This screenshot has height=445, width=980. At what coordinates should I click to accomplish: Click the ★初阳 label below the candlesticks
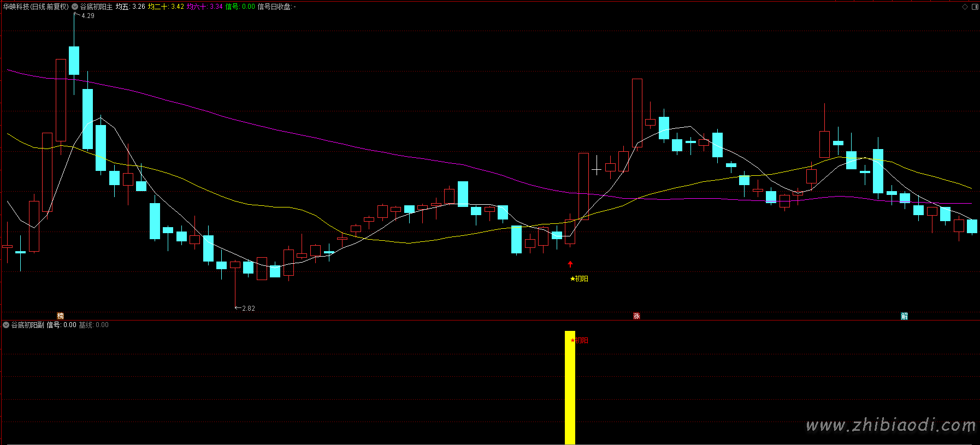(579, 278)
